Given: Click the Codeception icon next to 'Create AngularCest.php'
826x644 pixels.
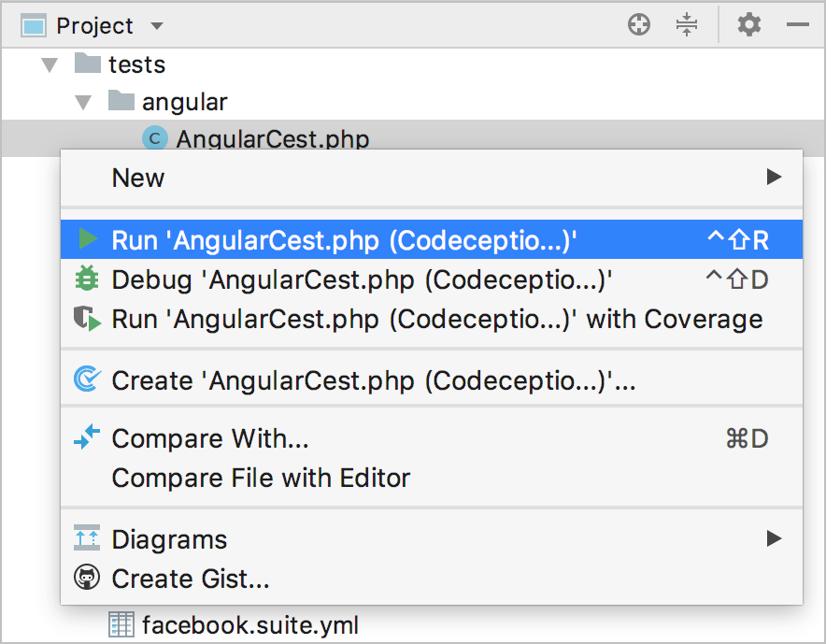Looking at the screenshot, I should pos(88,380).
